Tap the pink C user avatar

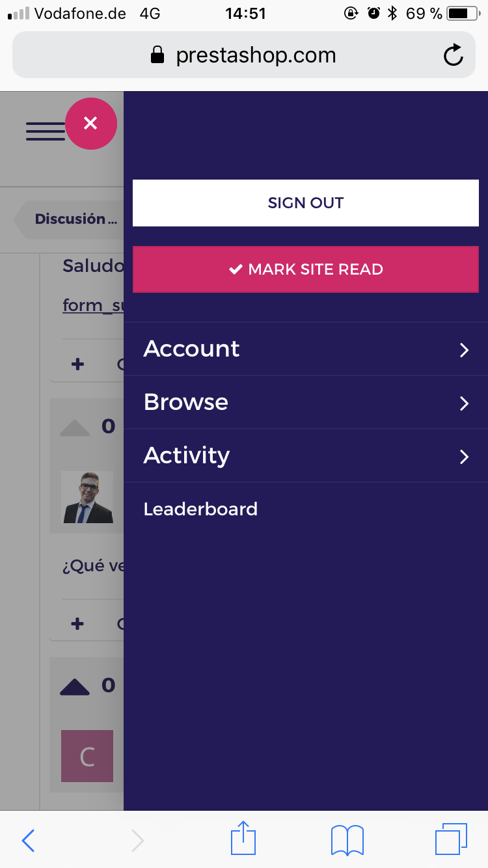coord(87,756)
